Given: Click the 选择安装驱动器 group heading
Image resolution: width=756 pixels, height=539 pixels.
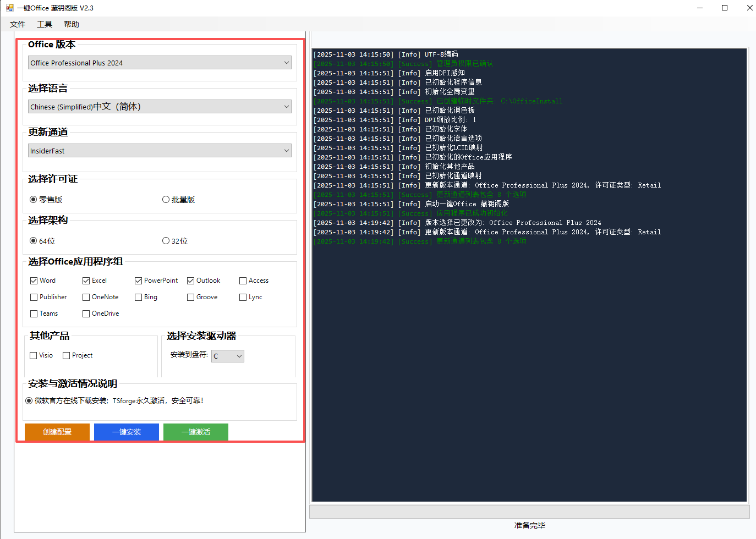Looking at the screenshot, I should (x=201, y=335).
